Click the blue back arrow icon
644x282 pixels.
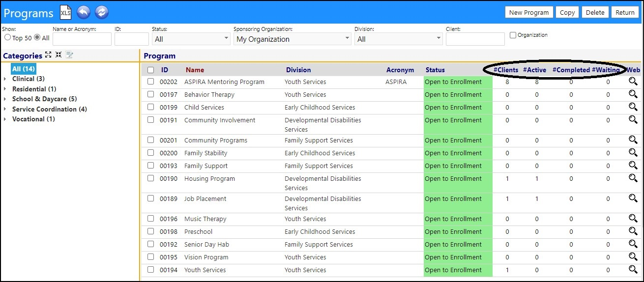pyautogui.click(x=84, y=12)
